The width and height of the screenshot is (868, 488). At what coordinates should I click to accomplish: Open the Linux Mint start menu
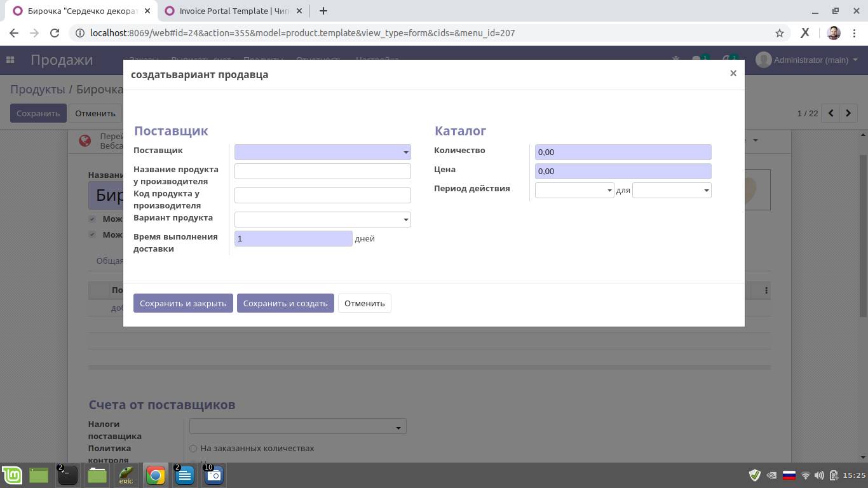click(x=12, y=475)
